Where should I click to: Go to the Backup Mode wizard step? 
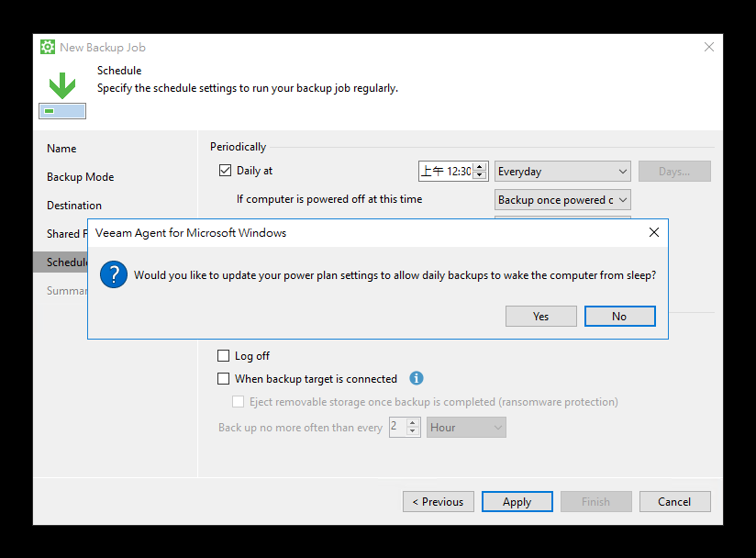click(x=81, y=177)
